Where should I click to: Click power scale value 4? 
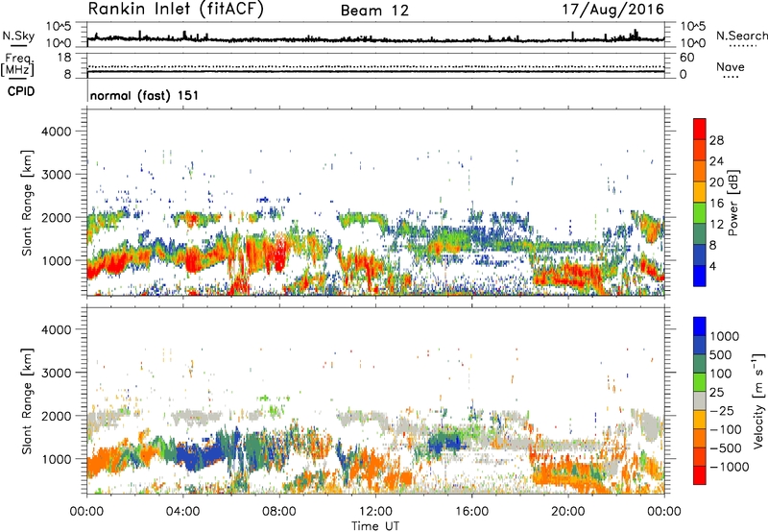click(712, 266)
